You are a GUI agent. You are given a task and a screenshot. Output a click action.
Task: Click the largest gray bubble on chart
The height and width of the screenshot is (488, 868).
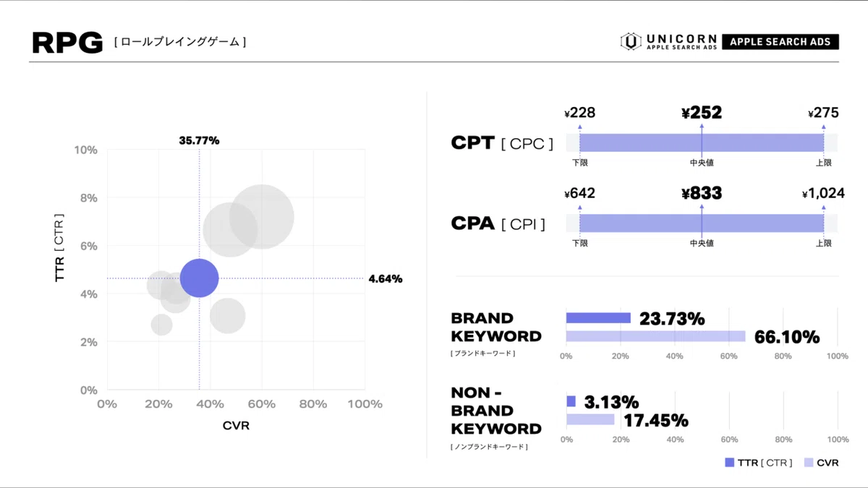(262, 217)
